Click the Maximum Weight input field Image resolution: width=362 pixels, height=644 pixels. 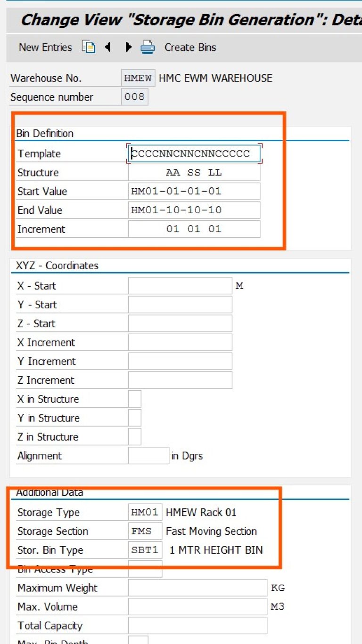click(198, 588)
